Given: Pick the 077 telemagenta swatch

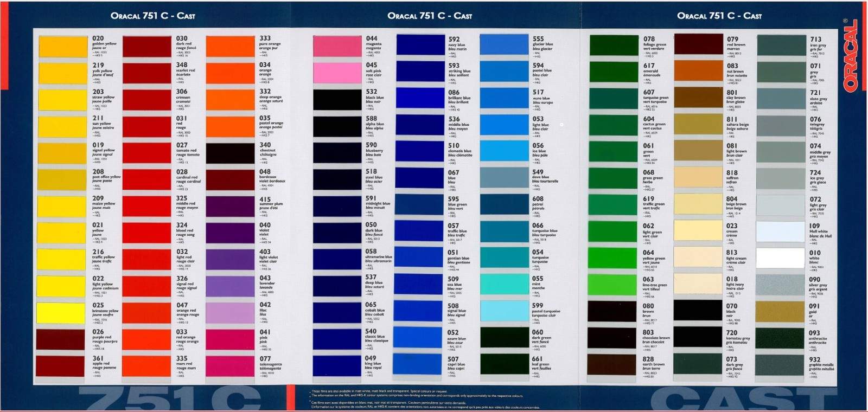Looking at the screenshot, I should point(230,365).
